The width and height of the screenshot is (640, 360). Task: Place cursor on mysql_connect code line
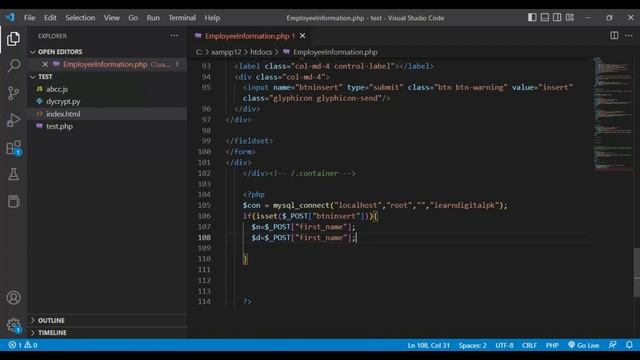pos(375,205)
